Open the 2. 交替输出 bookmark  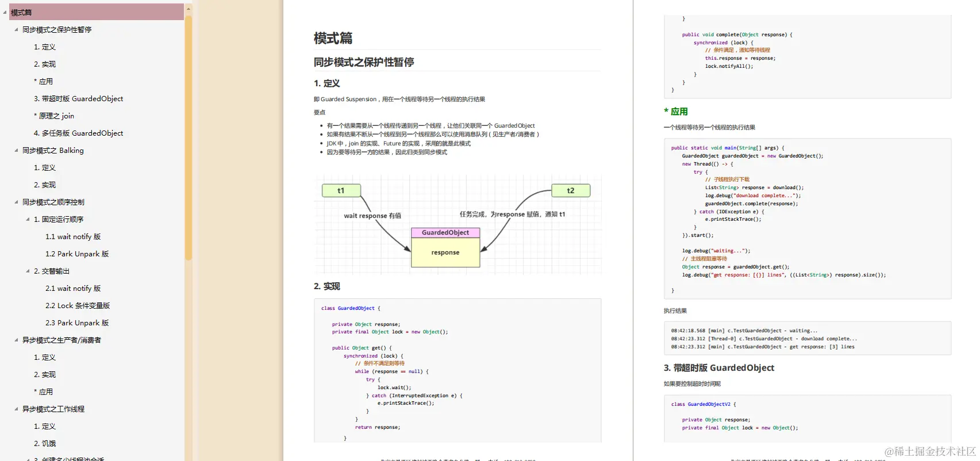[x=51, y=271]
